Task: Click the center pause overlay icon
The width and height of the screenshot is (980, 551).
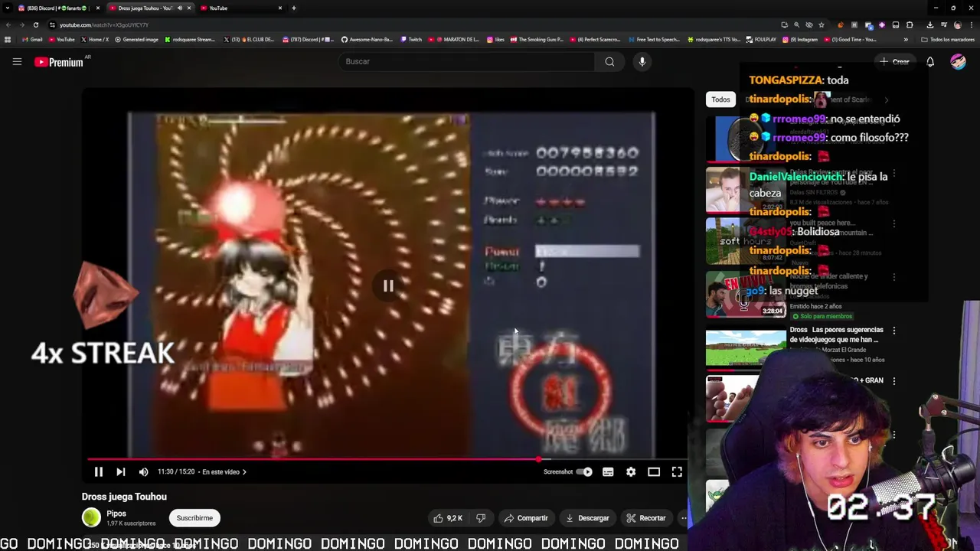Action: point(388,286)
